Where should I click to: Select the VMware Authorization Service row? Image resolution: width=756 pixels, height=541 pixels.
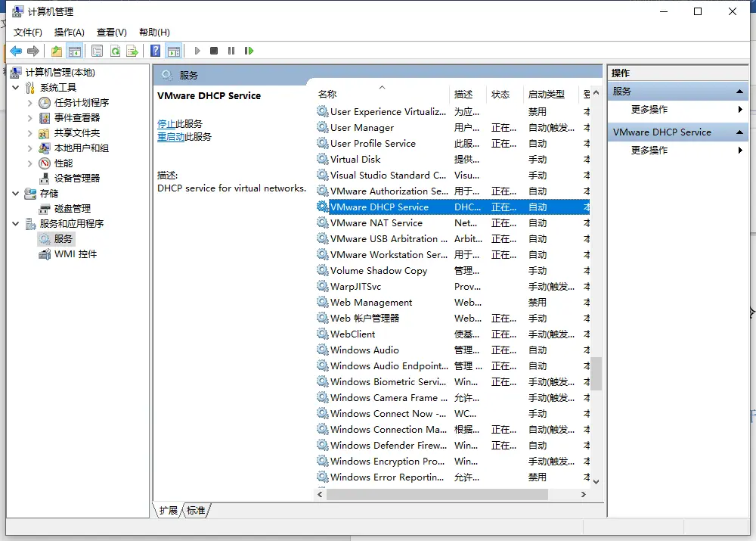point(452,191)
